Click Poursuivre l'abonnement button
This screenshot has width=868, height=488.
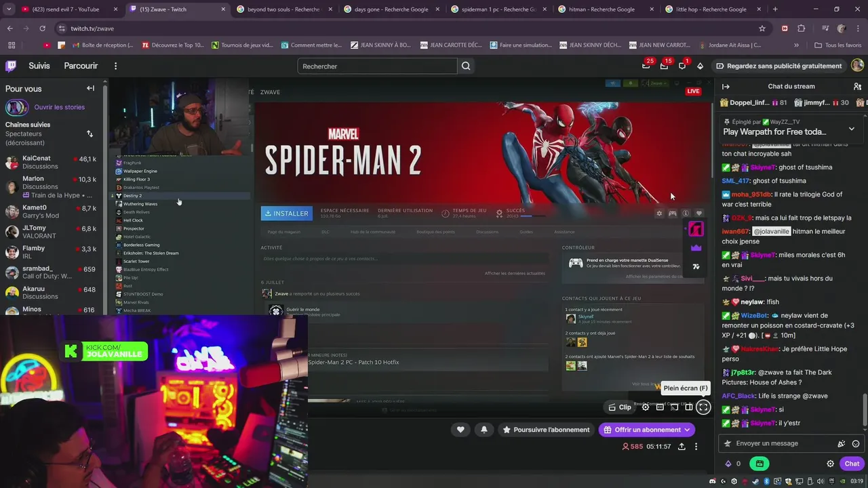coord(545,430)
